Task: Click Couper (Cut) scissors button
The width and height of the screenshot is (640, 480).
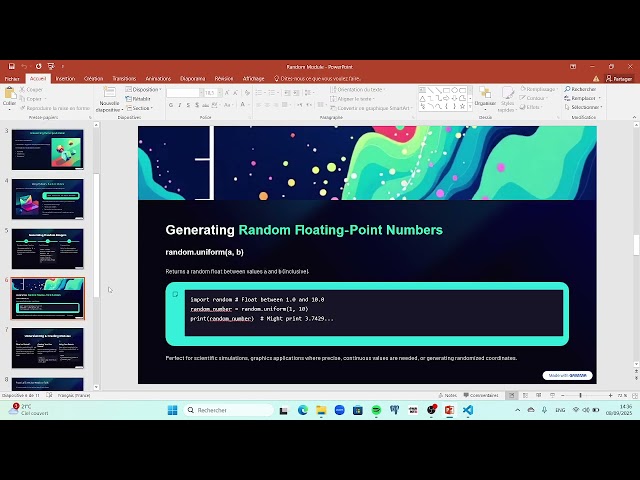Action: (x=31, y=89)
